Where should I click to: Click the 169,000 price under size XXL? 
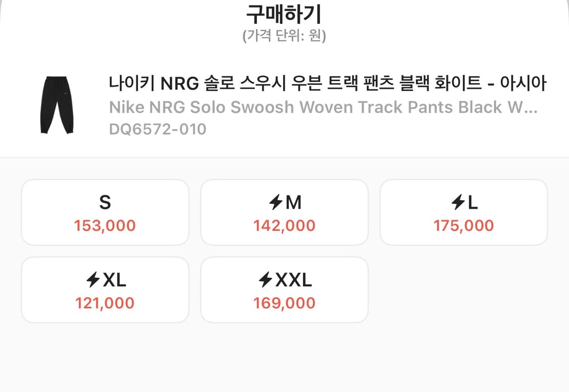pyautogui.click(x=284, y=303)
